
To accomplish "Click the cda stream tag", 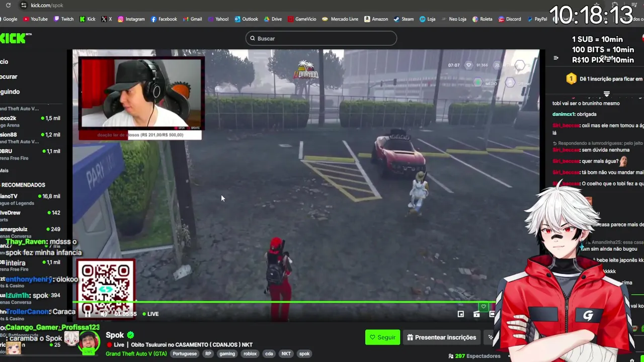I will 269,353.
